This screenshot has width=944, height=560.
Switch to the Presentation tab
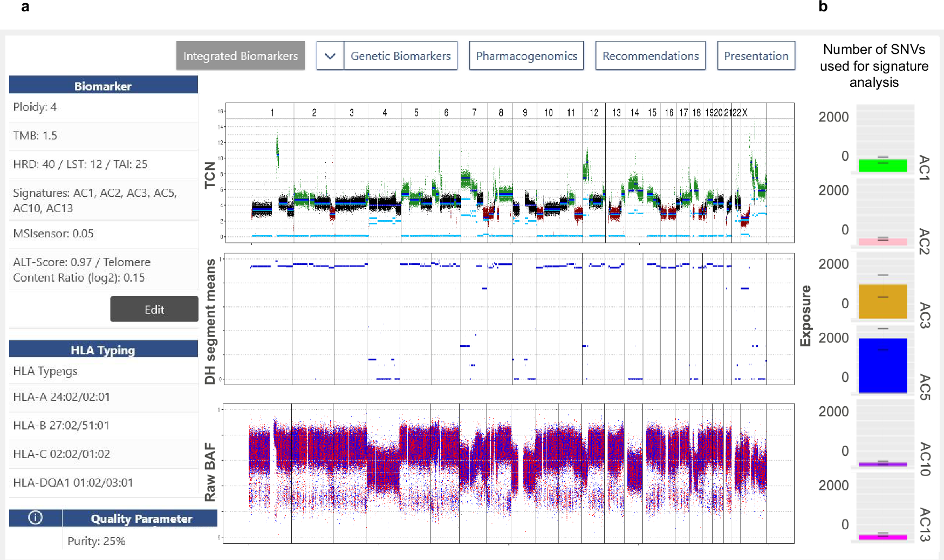coord(755,55)
